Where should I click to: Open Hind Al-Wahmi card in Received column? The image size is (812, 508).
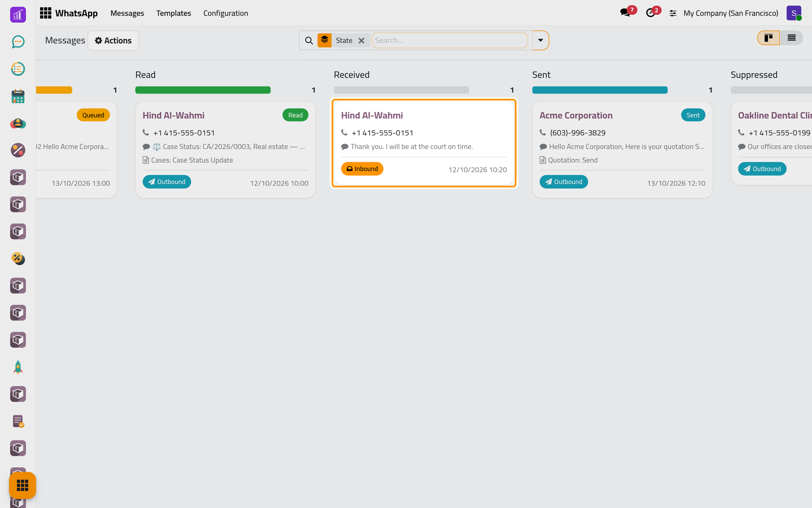click(x=424, y=143)
